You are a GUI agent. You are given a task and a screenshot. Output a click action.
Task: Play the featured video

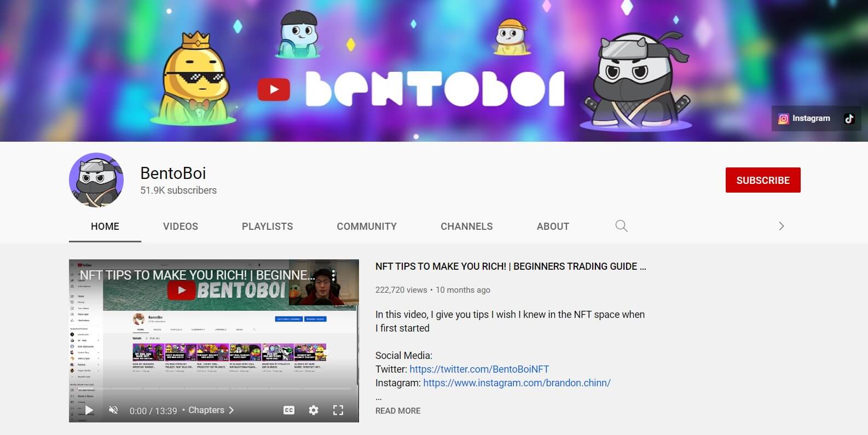point(89,410)
